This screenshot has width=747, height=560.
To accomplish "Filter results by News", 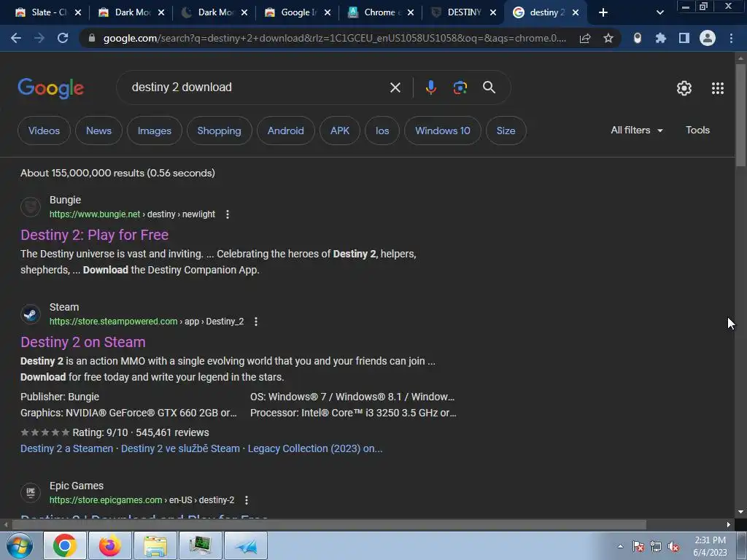I will click(x=98, y=131).
